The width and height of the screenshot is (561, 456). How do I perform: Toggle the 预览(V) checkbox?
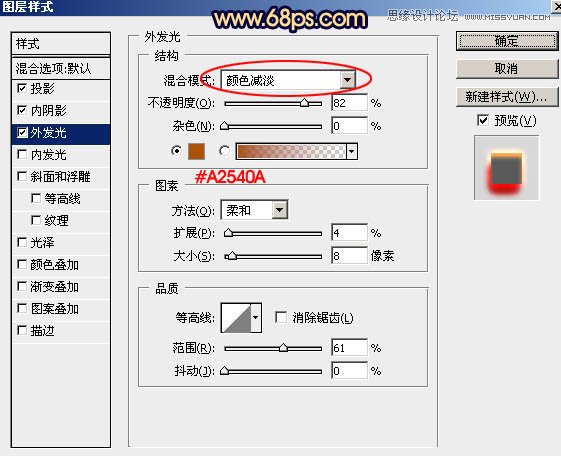[x=483, y=120]
